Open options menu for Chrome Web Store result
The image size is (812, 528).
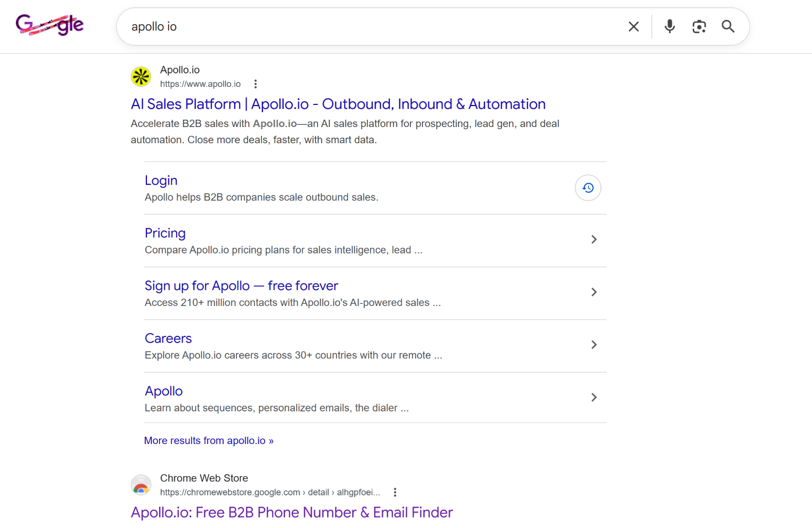click(x=395, y=492)
